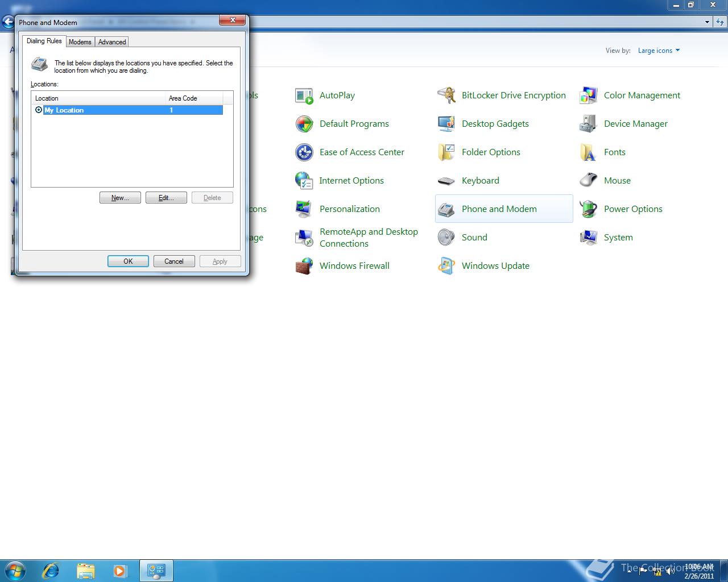Click the Windows Start orb
Viewport: 728px width, 582px height.
click(15, 571)
